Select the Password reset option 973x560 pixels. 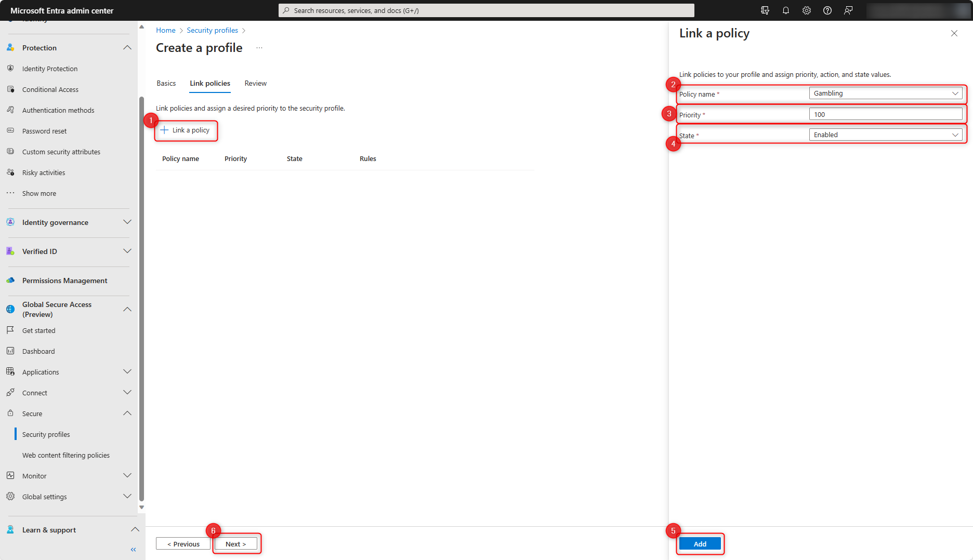click(x=44, y=130)
